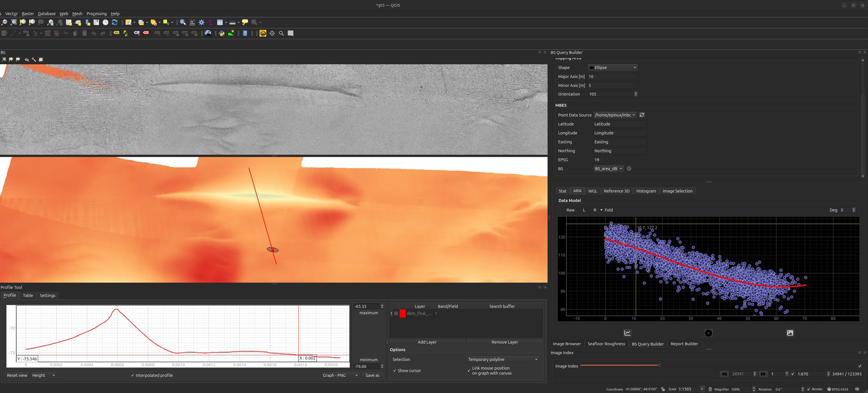This screenshot has width=868, height=393.
Task: Click the line chart icon below ARA graph
Action: click(x=627, y=333)
